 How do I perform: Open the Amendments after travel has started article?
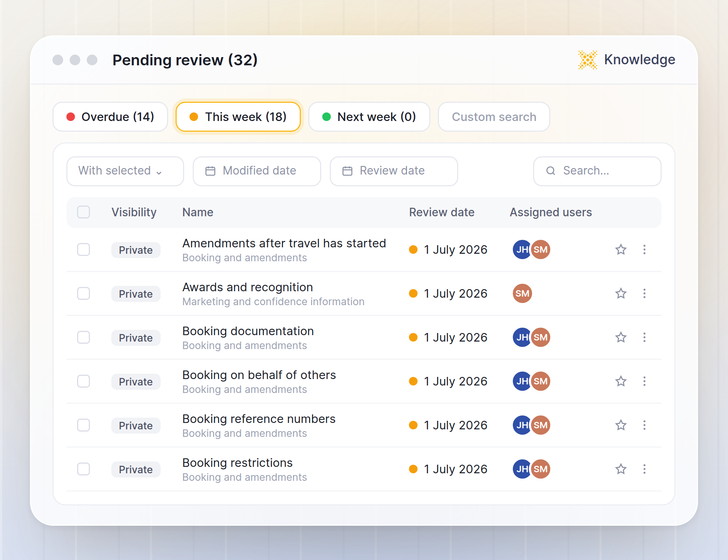284,243
